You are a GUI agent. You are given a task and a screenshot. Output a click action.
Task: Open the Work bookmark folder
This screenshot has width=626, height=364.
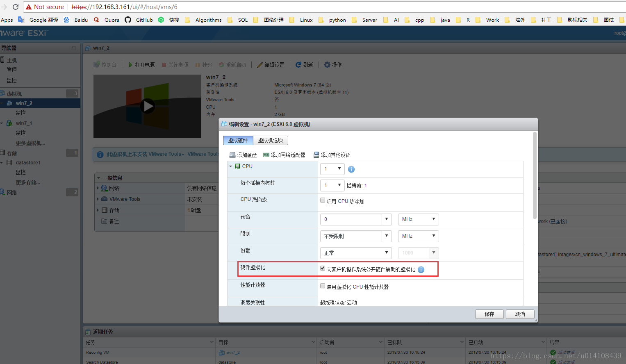487,20
